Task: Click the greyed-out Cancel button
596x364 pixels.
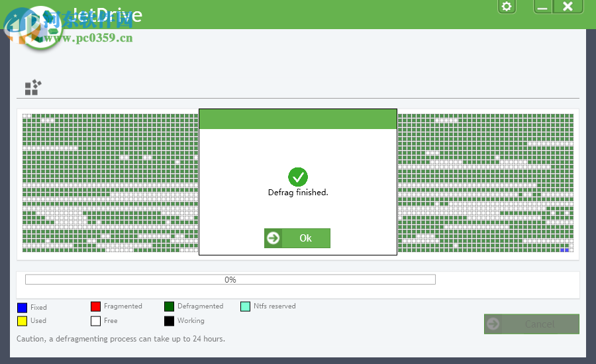Action: click(x=531, y=324)
